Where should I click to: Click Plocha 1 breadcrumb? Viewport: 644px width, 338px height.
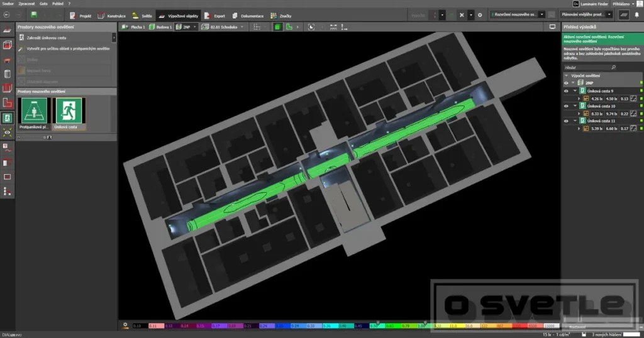(134, 27)
